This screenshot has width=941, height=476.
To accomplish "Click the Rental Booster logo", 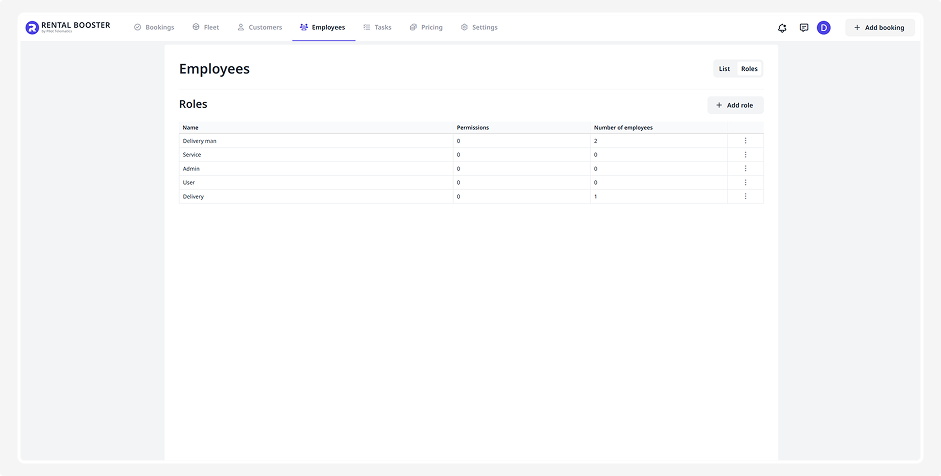I will (67, 27).
